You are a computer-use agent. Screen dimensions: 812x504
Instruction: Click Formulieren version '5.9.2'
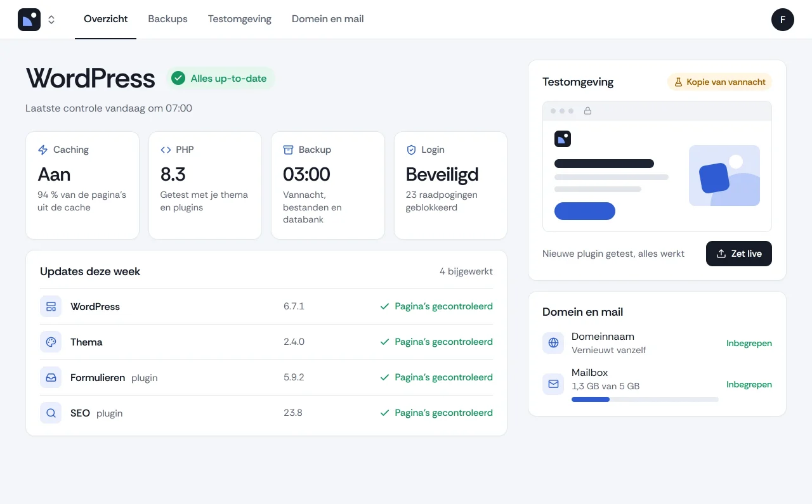(x=294, y=378)
